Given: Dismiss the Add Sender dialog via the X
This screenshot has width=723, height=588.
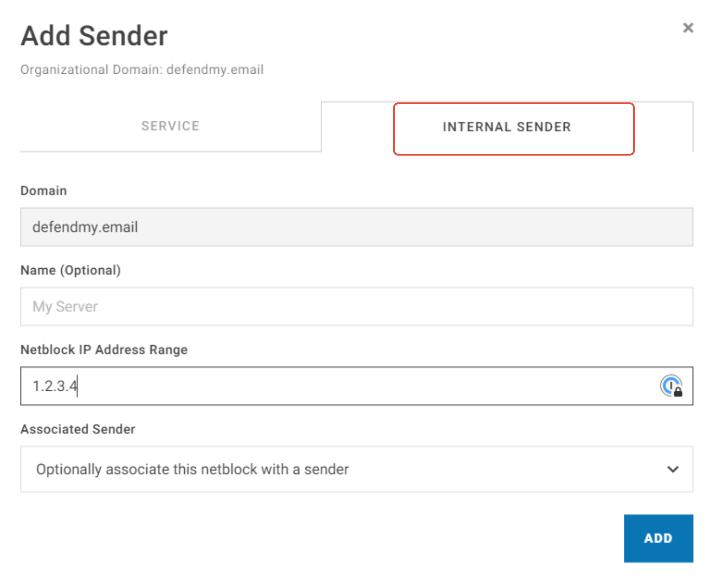Looking at the screenshot, I should [x=687, y=28].
